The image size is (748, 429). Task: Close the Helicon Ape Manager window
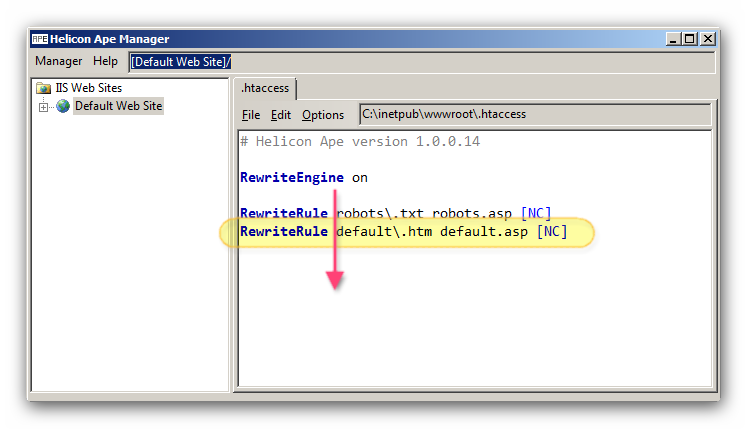coord(707,39)
